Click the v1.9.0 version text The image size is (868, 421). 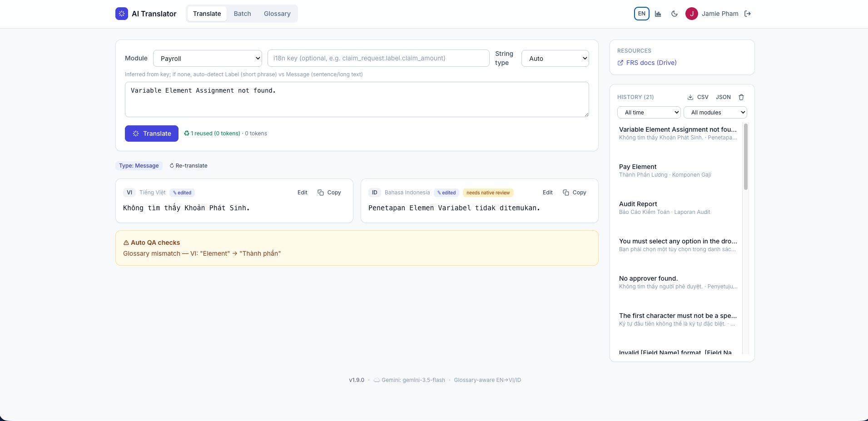(x=357, y=380)
